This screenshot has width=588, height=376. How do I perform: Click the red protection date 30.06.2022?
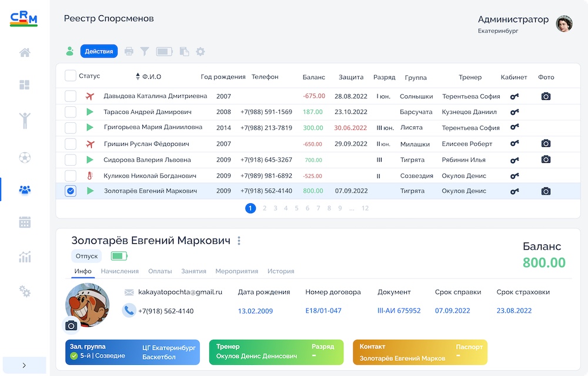coord(350,127)
